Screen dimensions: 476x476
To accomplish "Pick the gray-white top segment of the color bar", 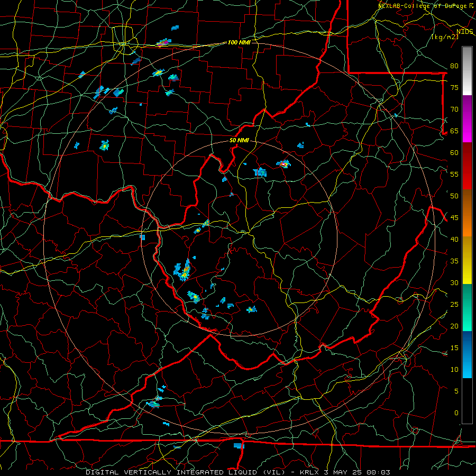I will pos(467,71).
